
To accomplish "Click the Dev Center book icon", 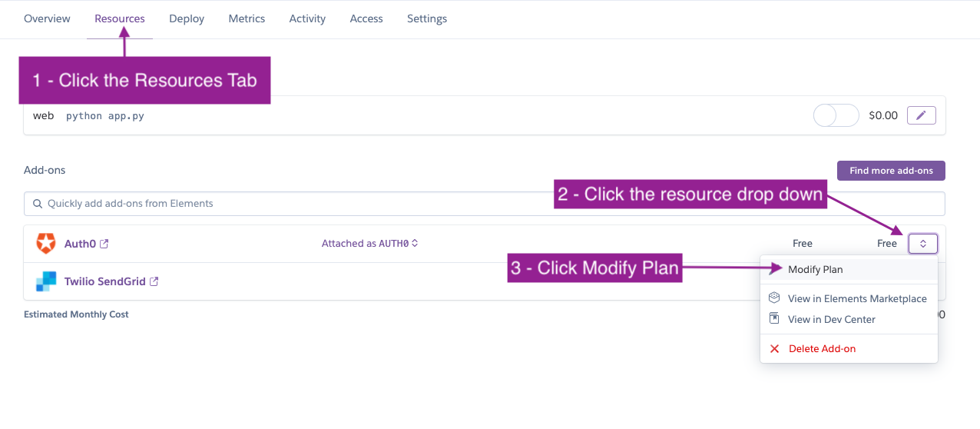I will (775, 319).
